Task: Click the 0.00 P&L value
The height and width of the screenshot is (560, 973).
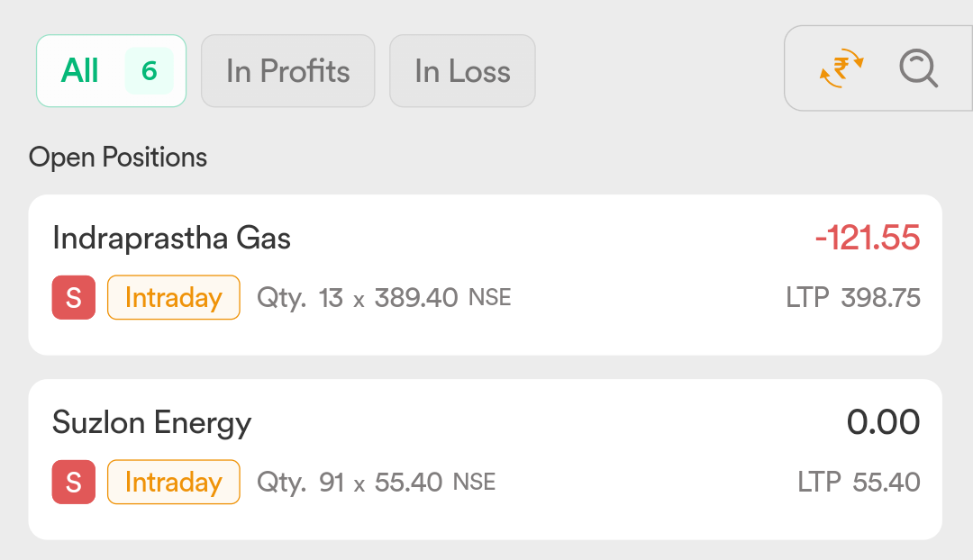Action: pos(883,422)
